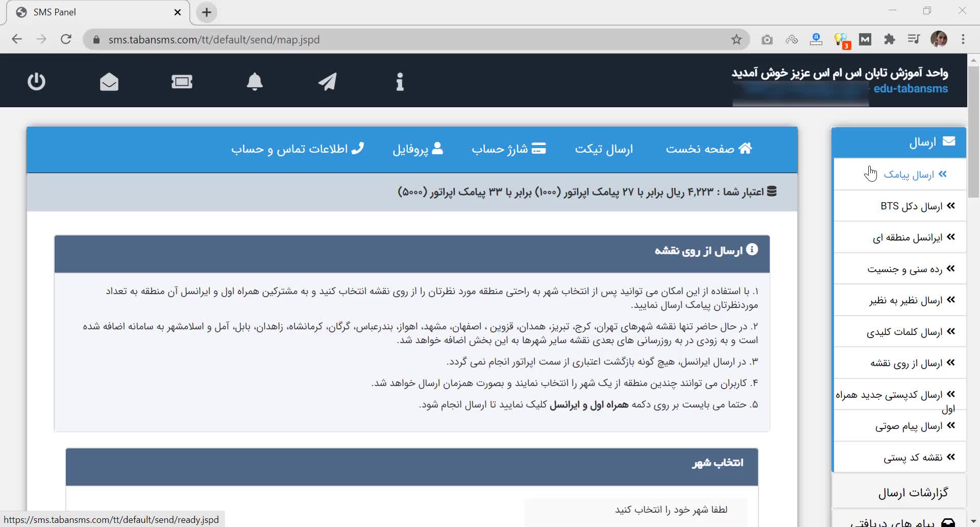Expand گزارشات ارسال sidebar section
This screenshot has width=980, height=527.
coord(913,493)
